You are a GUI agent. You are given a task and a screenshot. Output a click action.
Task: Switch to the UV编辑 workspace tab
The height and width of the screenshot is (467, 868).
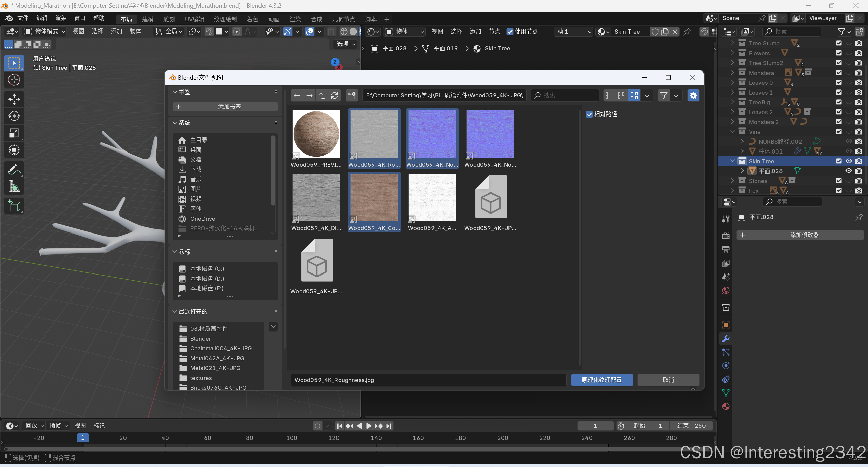point(194,19)
